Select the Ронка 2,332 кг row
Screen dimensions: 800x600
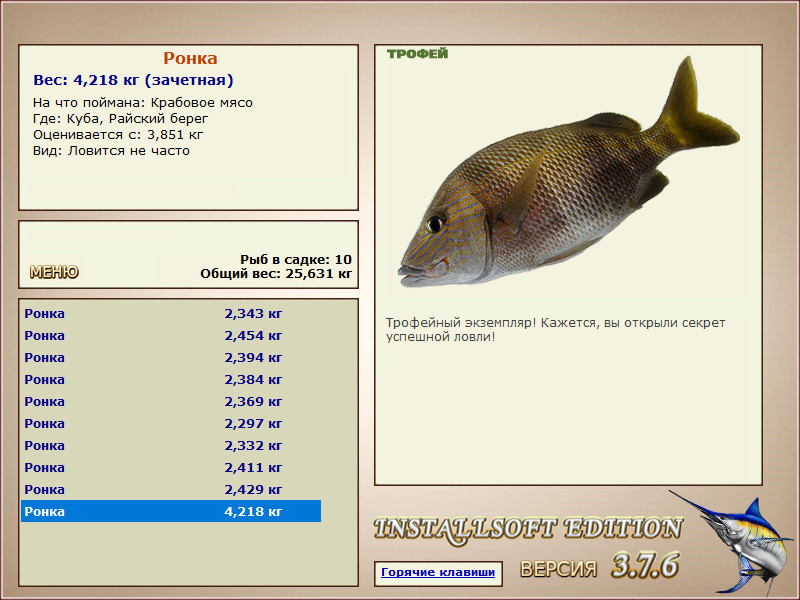[171, 445]
